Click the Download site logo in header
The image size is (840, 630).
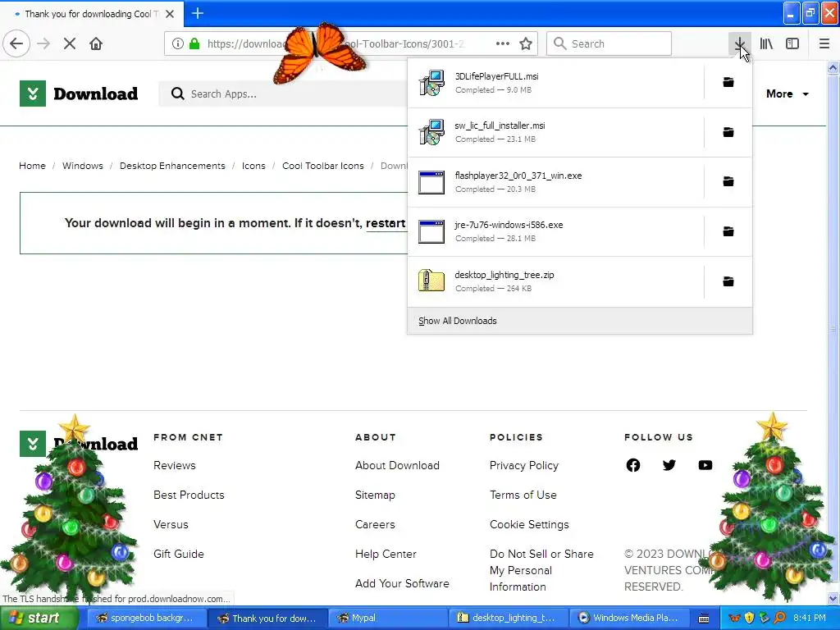tap(79, 94)
